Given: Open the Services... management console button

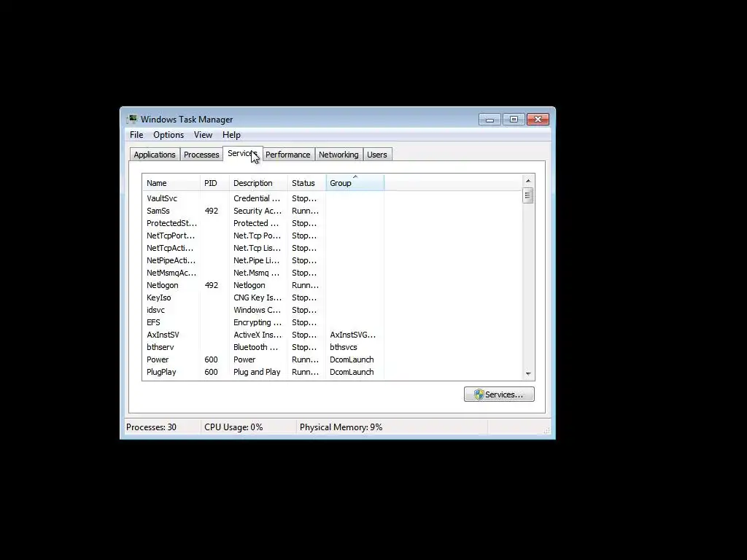Looking at the screenshot, I should (499, 394).
